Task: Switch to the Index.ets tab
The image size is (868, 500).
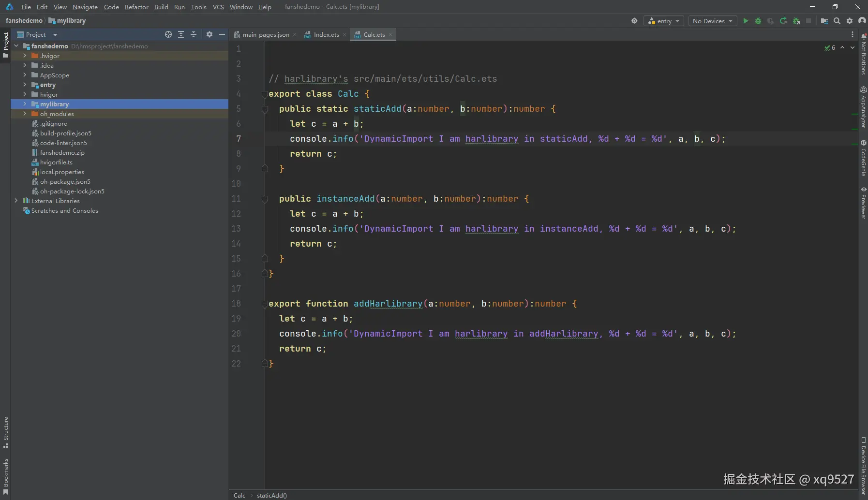Action: [326, 34]
